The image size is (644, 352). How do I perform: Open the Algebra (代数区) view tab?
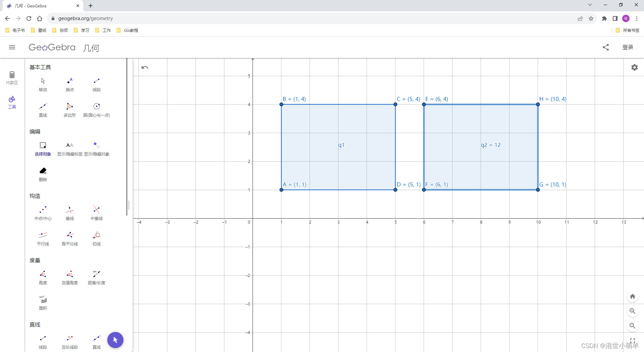coord(12,78)
